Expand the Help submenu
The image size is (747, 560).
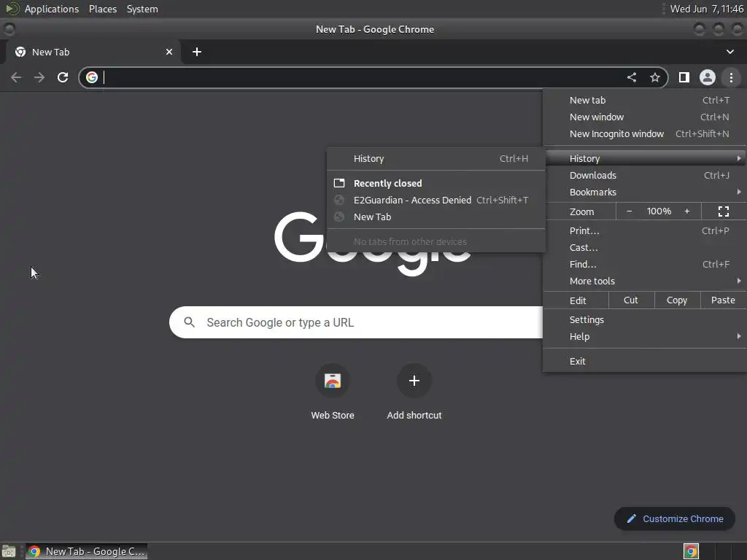coord(645,337)
